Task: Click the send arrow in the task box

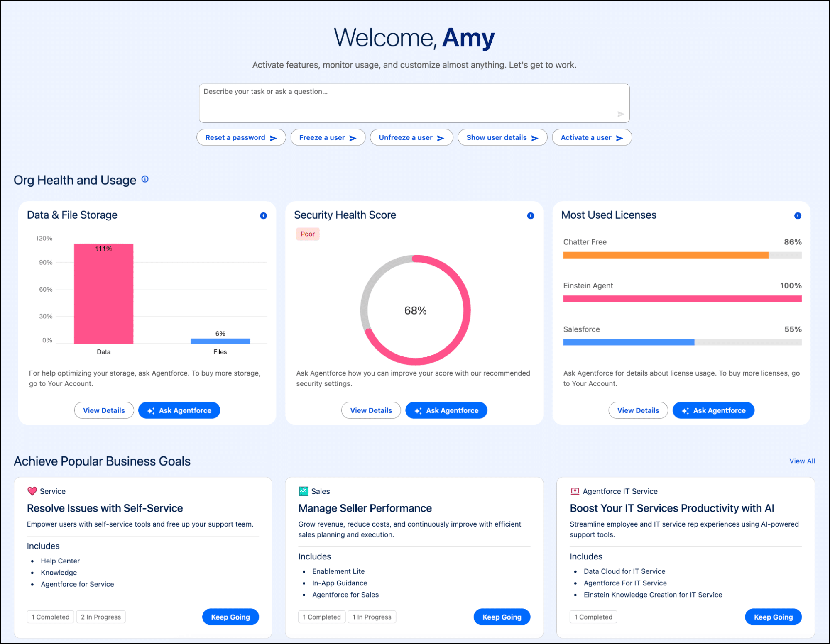Action: (x=620, y=114)
